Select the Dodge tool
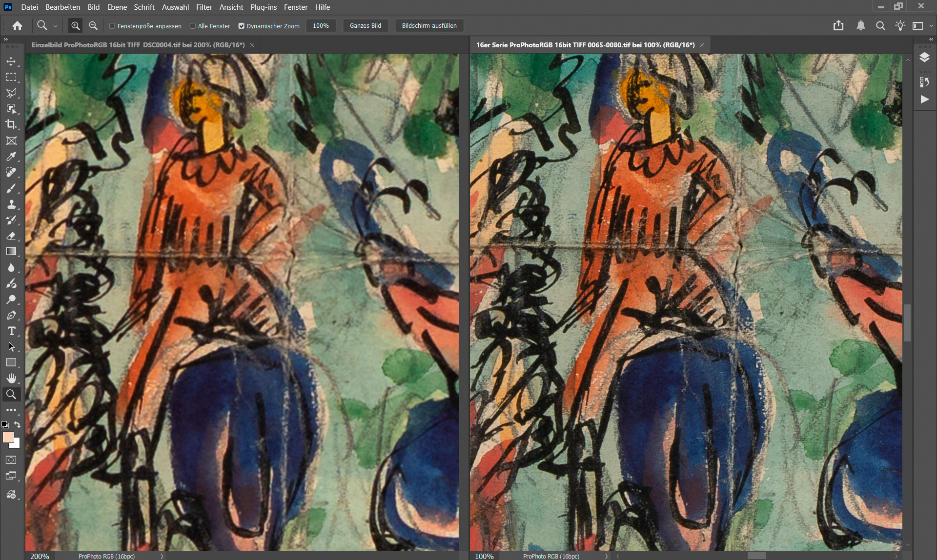Viewport: 937px width, 560px height. [x=11, y=300]
